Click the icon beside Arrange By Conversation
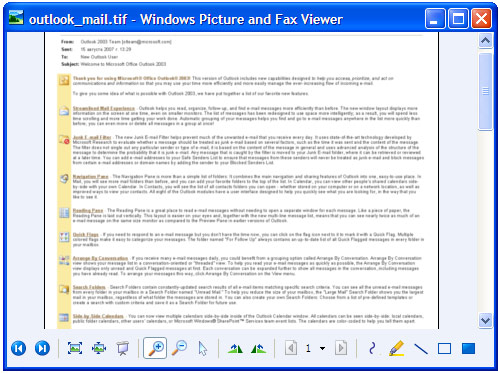 point(64,260)
